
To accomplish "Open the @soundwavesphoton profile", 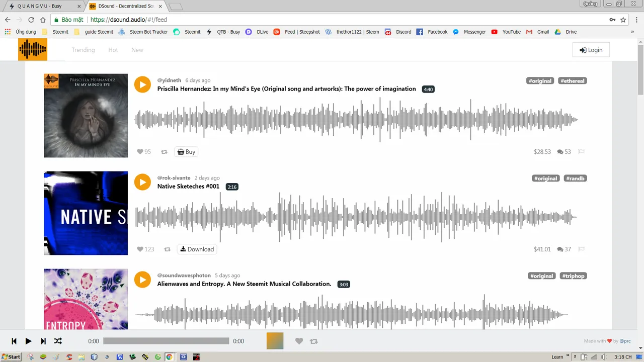I will coord(184,276).
